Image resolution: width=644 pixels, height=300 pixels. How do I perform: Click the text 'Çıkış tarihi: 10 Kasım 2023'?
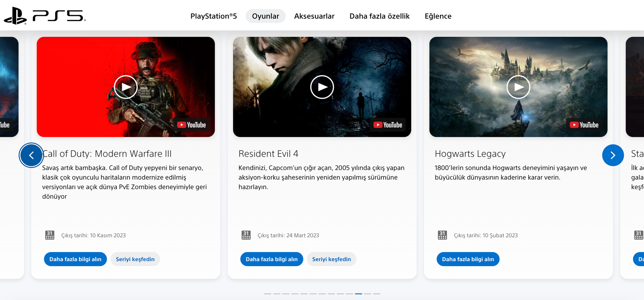pyautogui.click(x=93, y=235)
